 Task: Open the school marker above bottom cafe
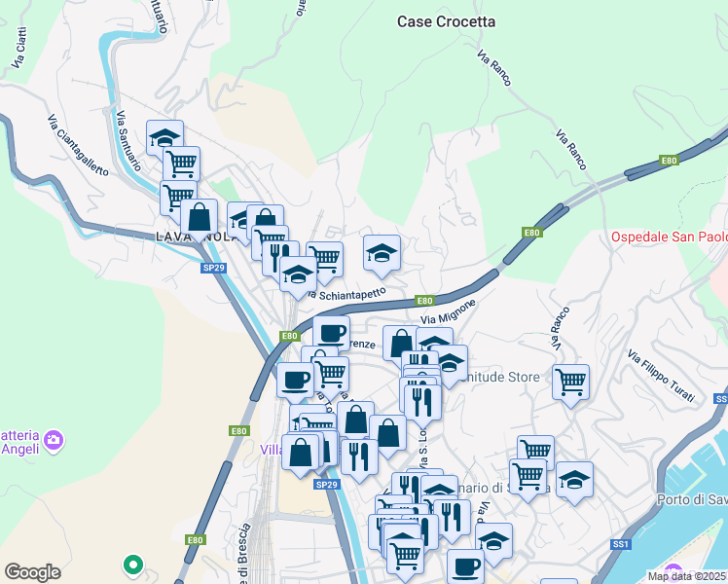click(x=494, y=541)
